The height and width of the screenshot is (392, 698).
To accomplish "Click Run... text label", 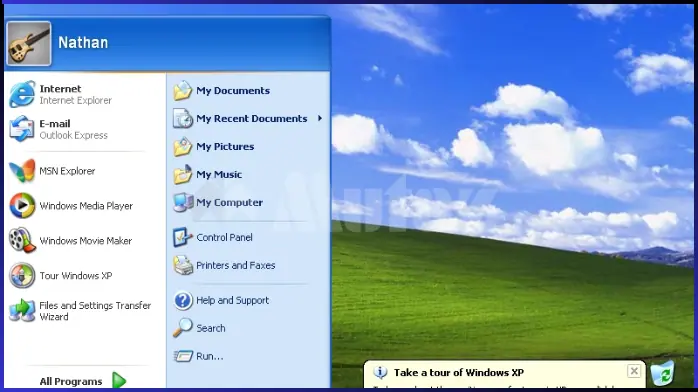I will [x=210, y=356].
